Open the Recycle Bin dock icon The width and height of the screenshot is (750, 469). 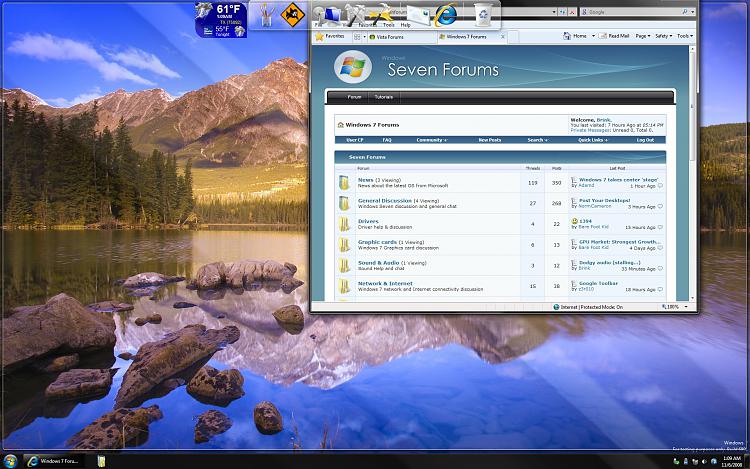pos(483,15)
